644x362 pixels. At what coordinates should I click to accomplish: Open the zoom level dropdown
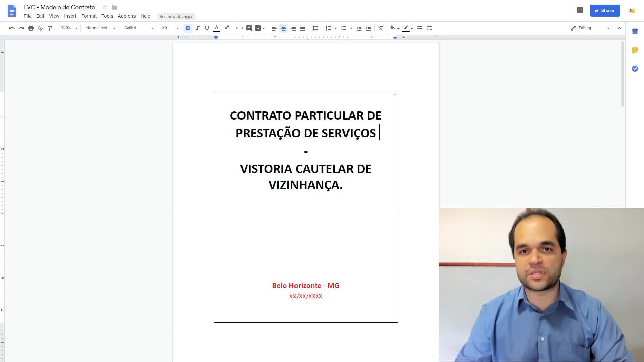(x=69, y=28)
